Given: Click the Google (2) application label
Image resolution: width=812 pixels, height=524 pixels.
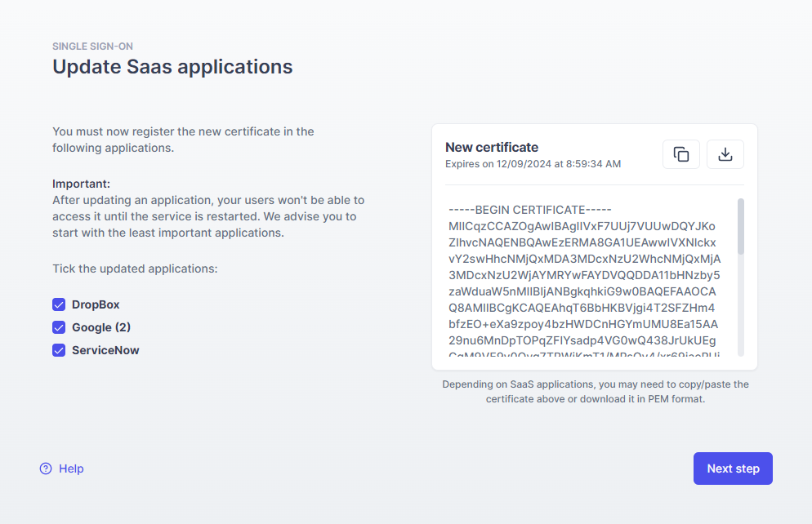Looking at the screenshot, I should coord(101,327).
